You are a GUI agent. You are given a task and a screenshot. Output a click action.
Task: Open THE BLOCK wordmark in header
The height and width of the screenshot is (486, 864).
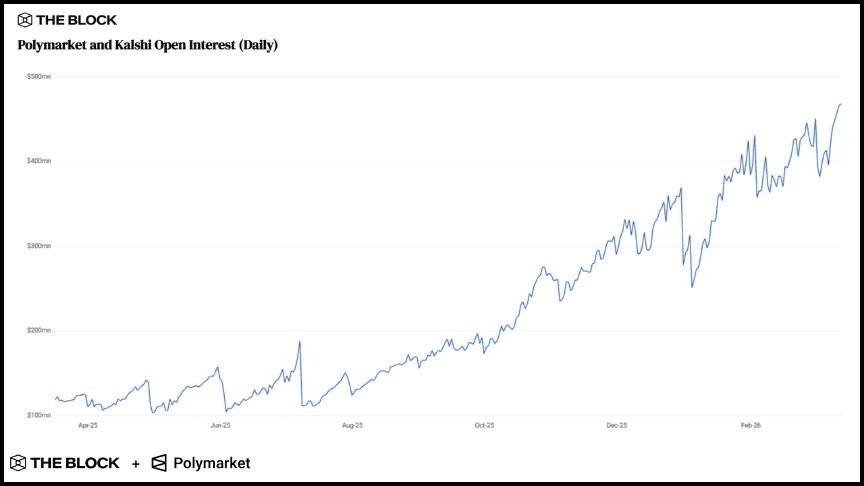tap(77, 20)
